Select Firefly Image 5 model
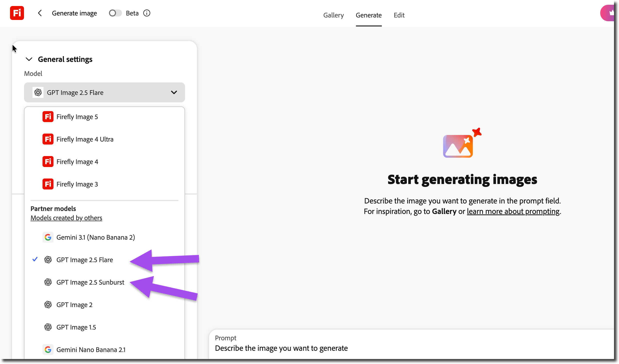619x364 pixels. [x=104, y=117]
